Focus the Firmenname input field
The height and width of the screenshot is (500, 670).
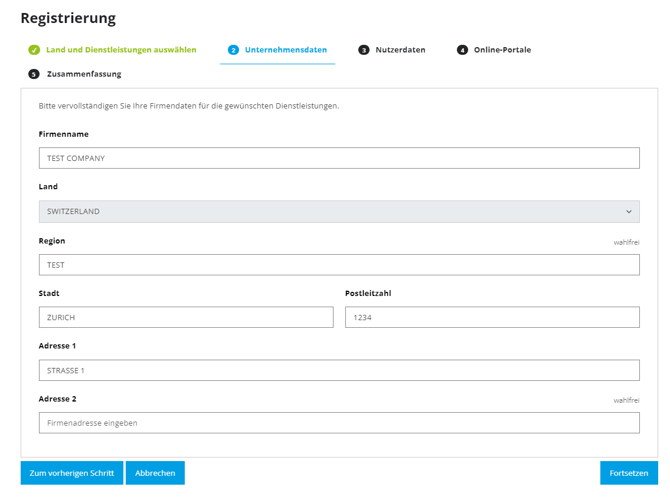339,158
